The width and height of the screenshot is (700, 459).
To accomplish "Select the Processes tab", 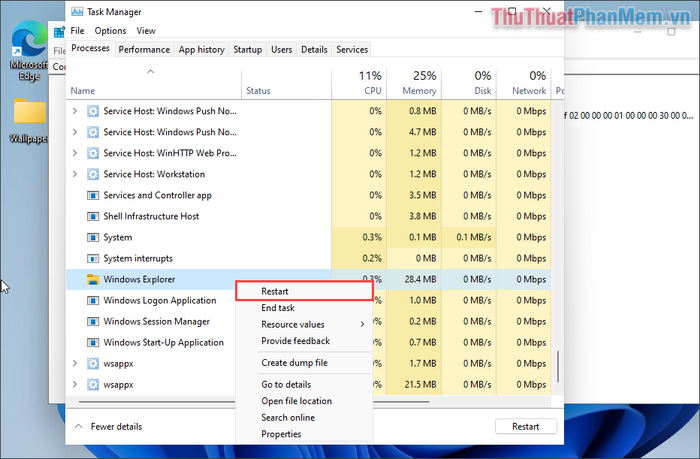I will click(91, 48).
